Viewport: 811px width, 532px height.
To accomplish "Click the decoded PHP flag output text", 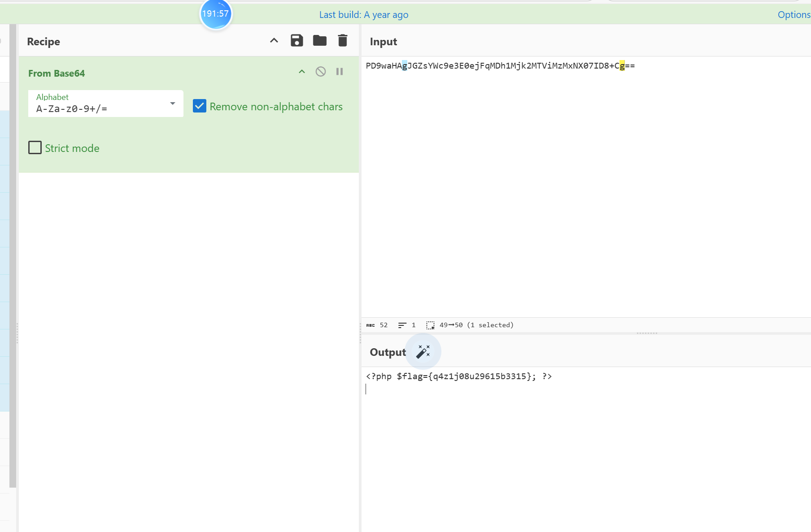I will (x=458, y=376).
